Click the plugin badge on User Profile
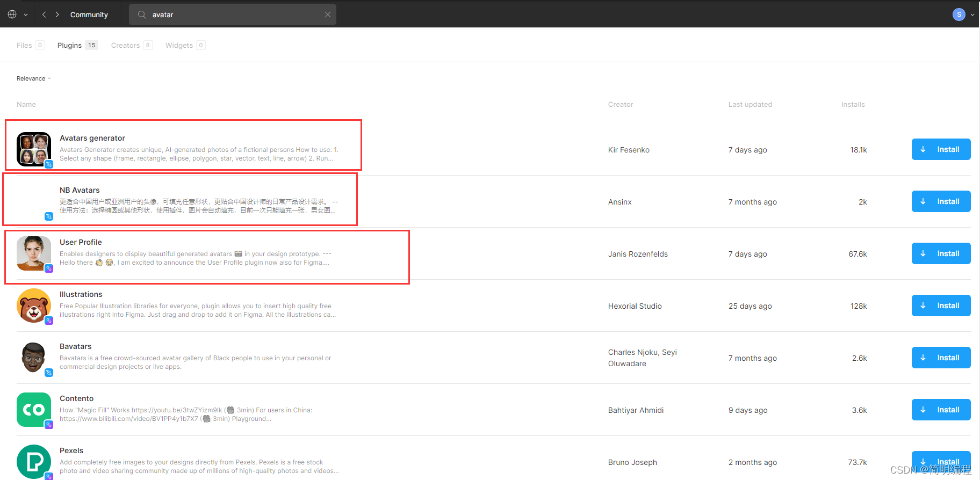980x480 pixels. click(49, 268)
